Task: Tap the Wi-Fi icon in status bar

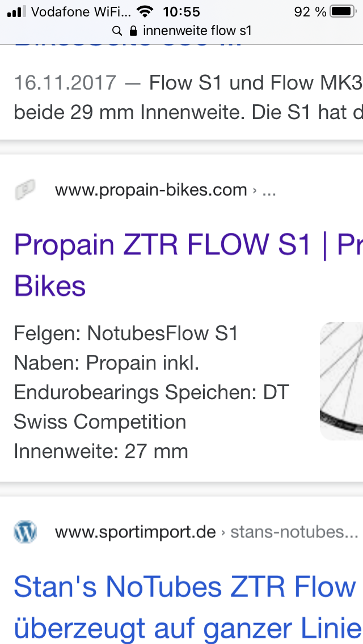Action: 146,11
